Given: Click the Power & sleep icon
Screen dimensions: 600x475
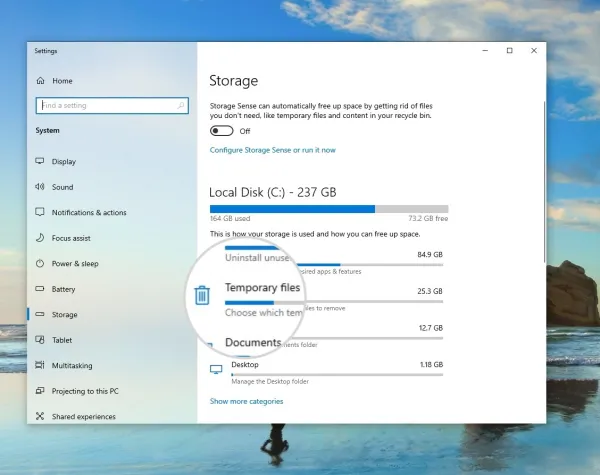Looking at the screenshot, I should pyautogui.click(x=40, y=263).
